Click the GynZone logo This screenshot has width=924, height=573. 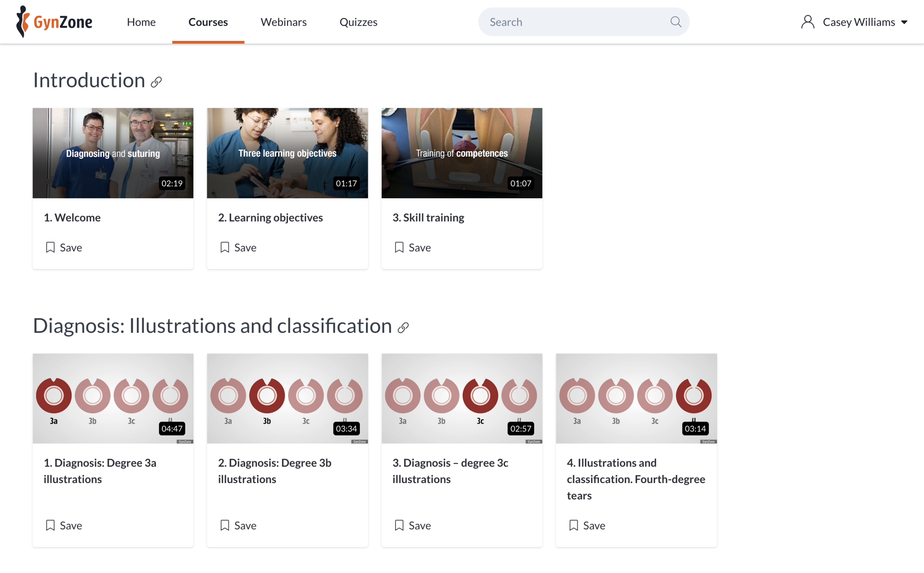tap(54, 22)
